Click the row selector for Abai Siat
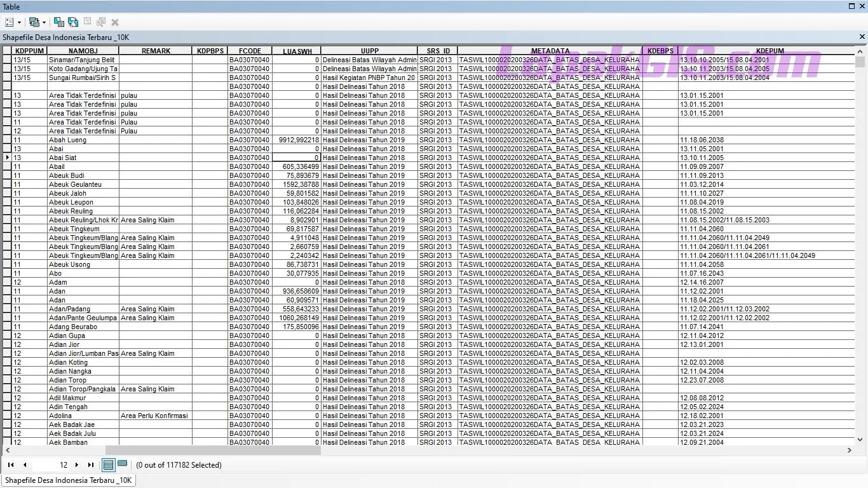 pyautogui.click(x=8, y=158)
